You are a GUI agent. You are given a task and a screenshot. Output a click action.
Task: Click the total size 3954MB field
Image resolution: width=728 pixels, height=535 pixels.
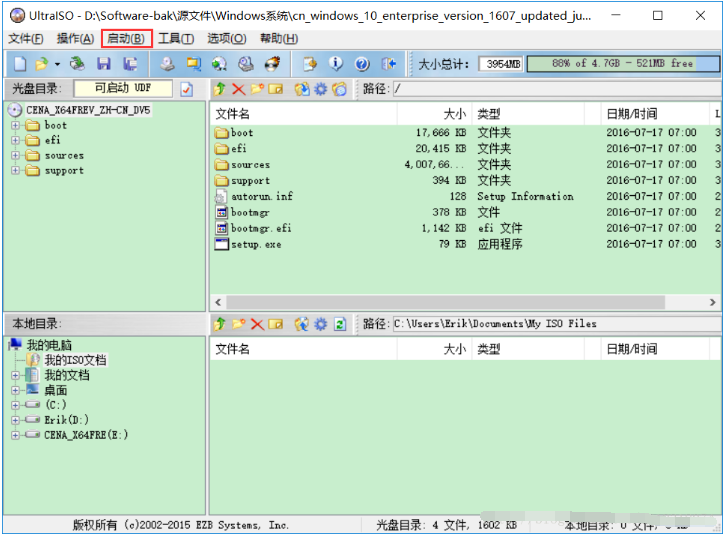click(500, 64)
